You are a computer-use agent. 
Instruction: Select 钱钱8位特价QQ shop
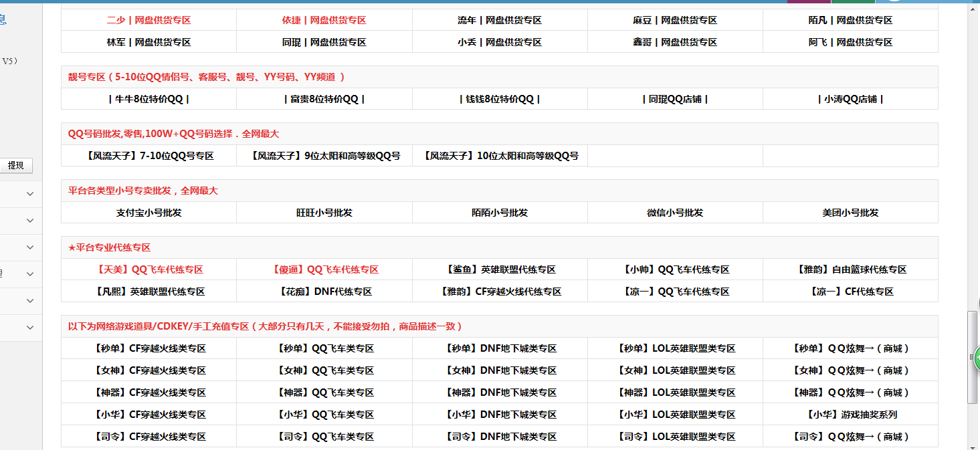(x=500, y=99)
